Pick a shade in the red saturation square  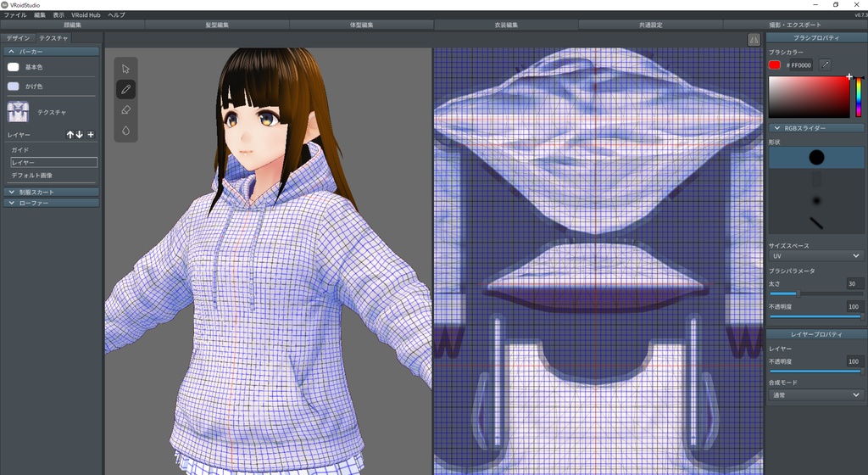[x=809, y=97]
